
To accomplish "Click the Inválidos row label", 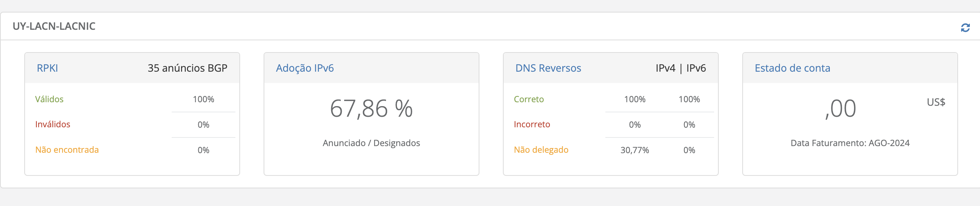I will 53,124.
